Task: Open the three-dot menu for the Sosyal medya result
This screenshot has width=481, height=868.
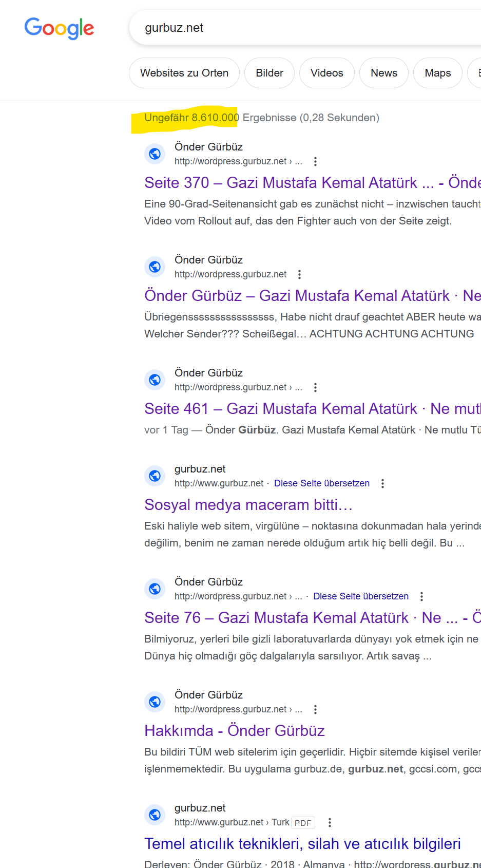Action: pyautogui.click(x=382, y=483)
